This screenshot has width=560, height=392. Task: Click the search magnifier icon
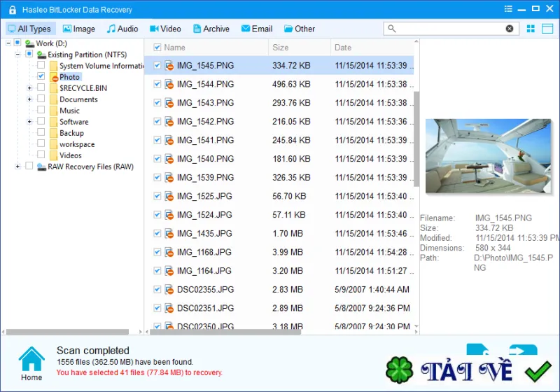point(392,29)
